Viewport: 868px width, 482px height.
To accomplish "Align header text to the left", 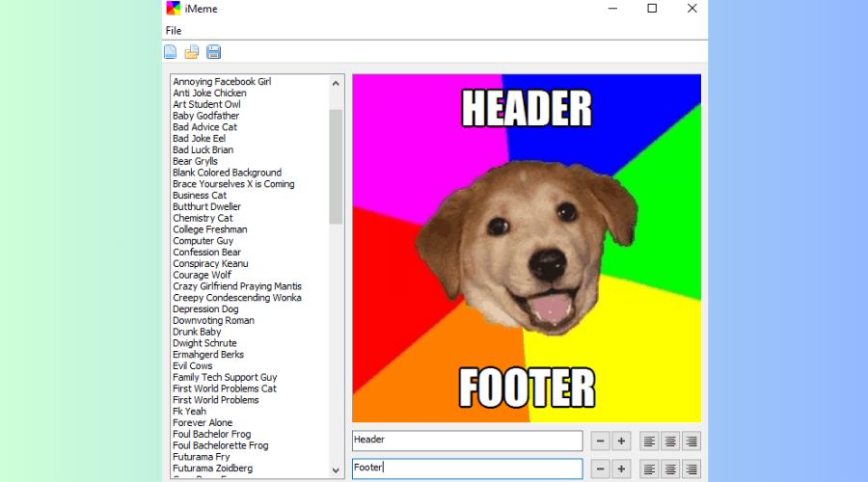I will point(649,442).
